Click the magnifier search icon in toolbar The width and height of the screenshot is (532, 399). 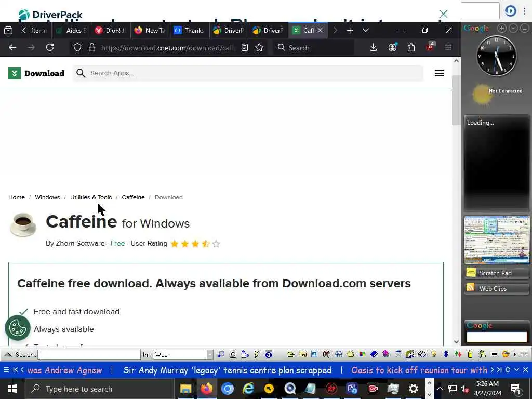pos(221,354)
